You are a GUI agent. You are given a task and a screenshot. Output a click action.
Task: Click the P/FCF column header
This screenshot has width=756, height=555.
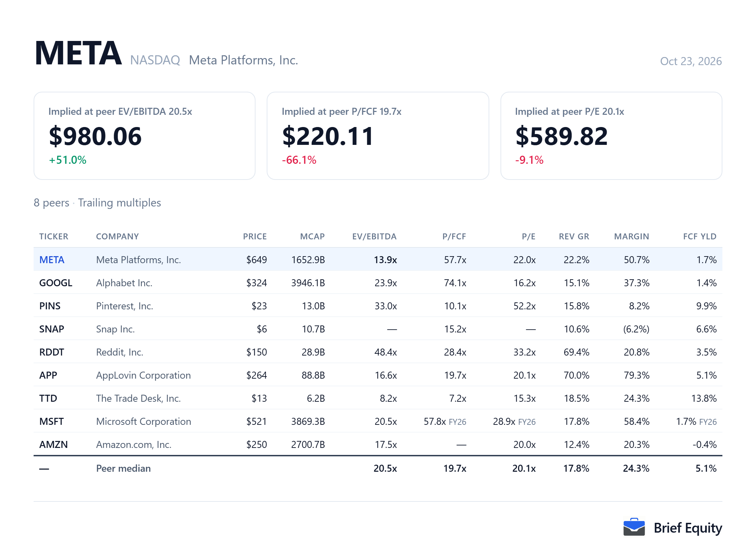click(x=454, y=237)
